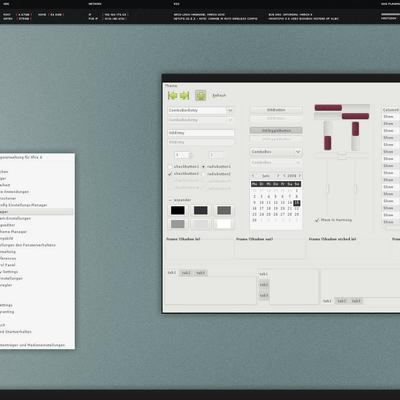The width and height of the screenshot is (400, 400).
Task: Open Theme Manager from the popup menu
Action: click(37, 232)
